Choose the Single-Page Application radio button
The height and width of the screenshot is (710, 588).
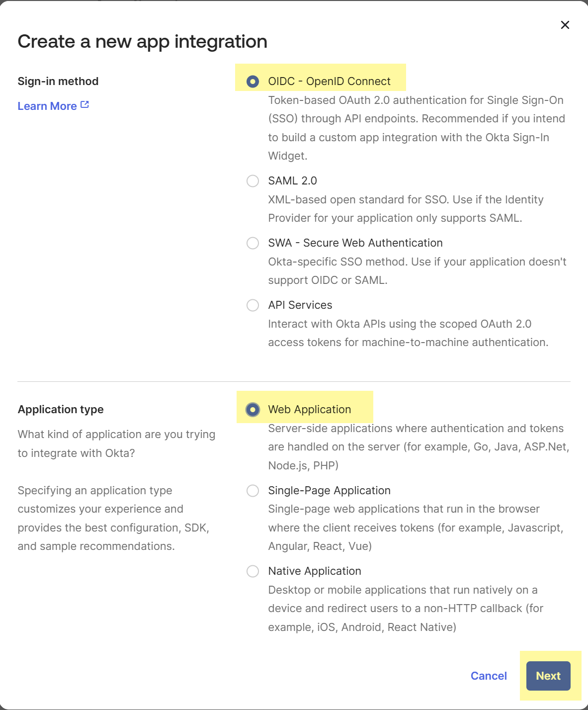[x=252, y=490]
